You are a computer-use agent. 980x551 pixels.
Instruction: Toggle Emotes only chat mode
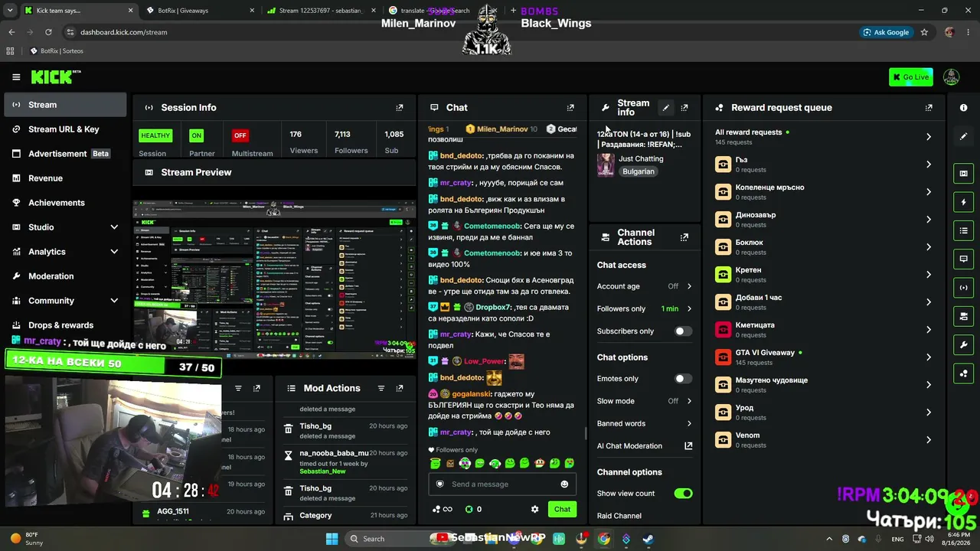683,379
